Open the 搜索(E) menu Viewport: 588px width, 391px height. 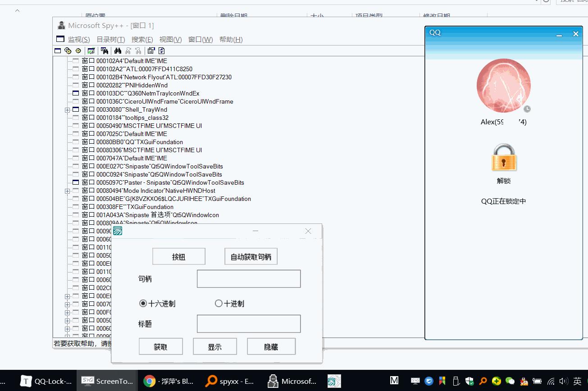[142, 40]
